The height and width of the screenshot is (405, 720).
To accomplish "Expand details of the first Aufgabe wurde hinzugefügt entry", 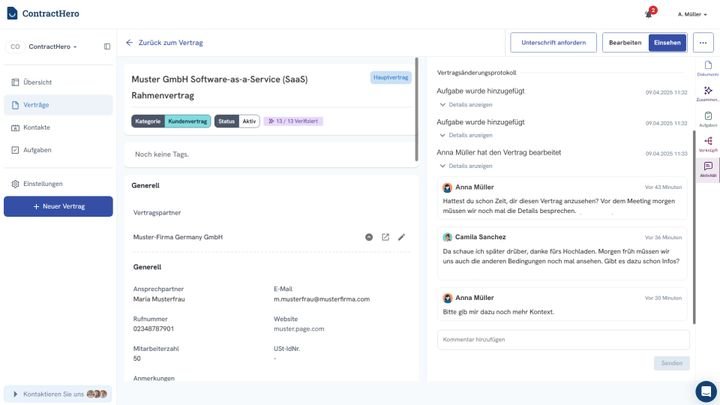I will [466, 105].
